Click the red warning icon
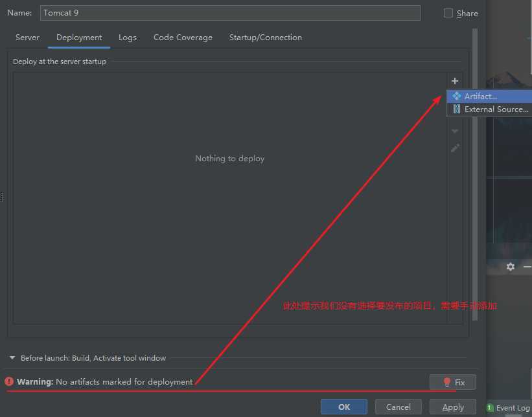532x417 pixels. coord(9,381)
